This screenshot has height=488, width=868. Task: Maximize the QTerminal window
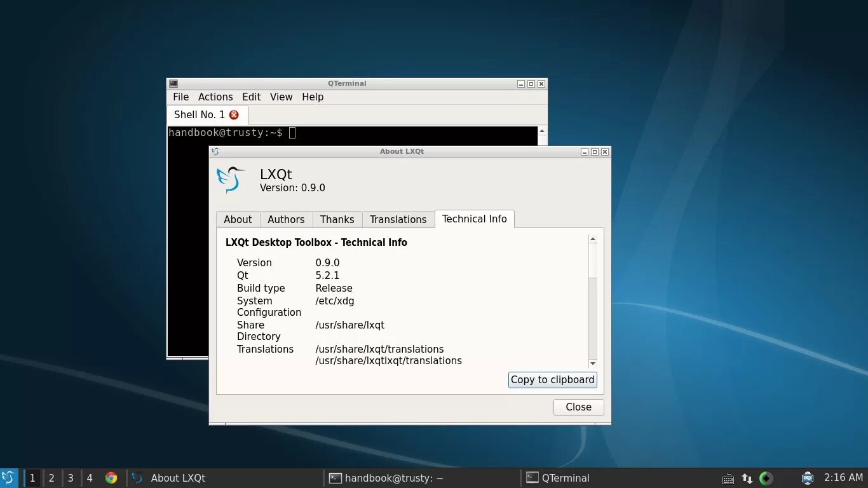tap(531, 84)
